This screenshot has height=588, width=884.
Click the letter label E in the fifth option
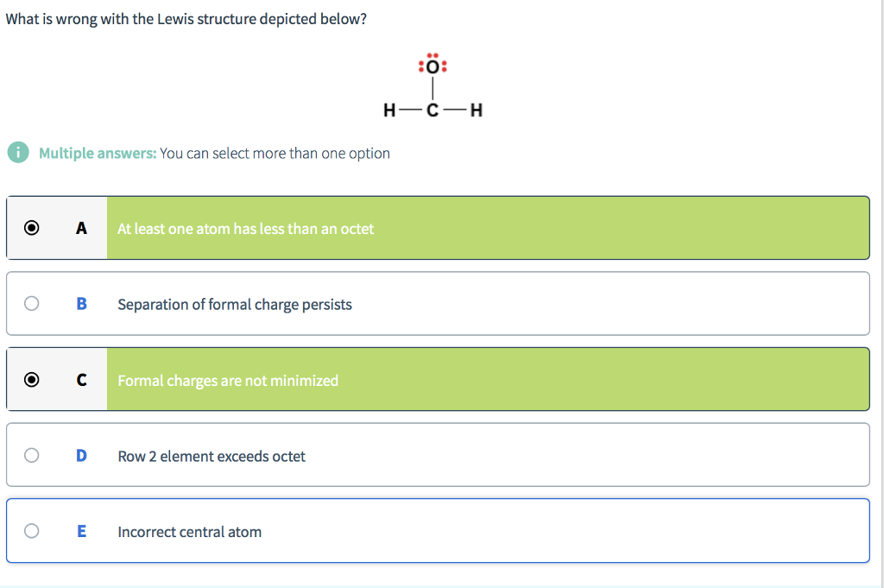click(81, 531)
